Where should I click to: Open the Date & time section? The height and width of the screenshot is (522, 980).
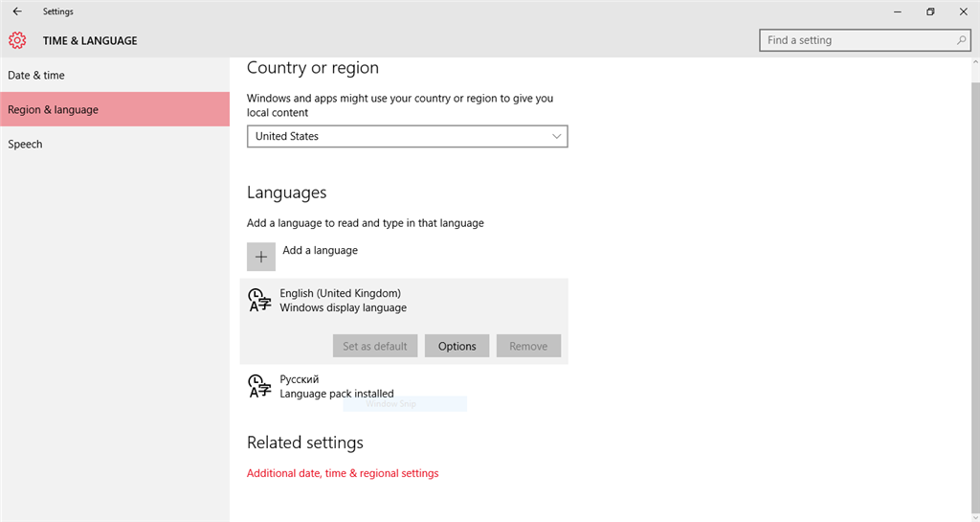pyautogui.click(x=115, y=75)
